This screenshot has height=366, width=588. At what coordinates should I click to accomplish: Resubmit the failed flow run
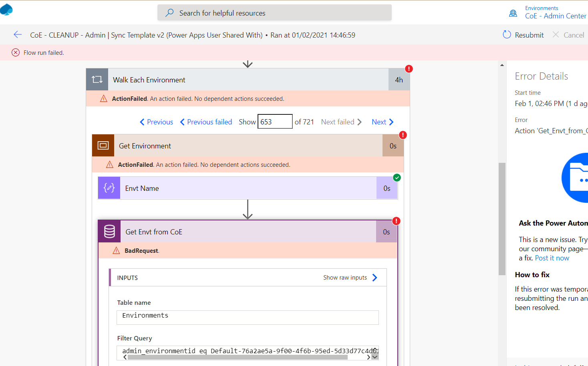(523, 35)
